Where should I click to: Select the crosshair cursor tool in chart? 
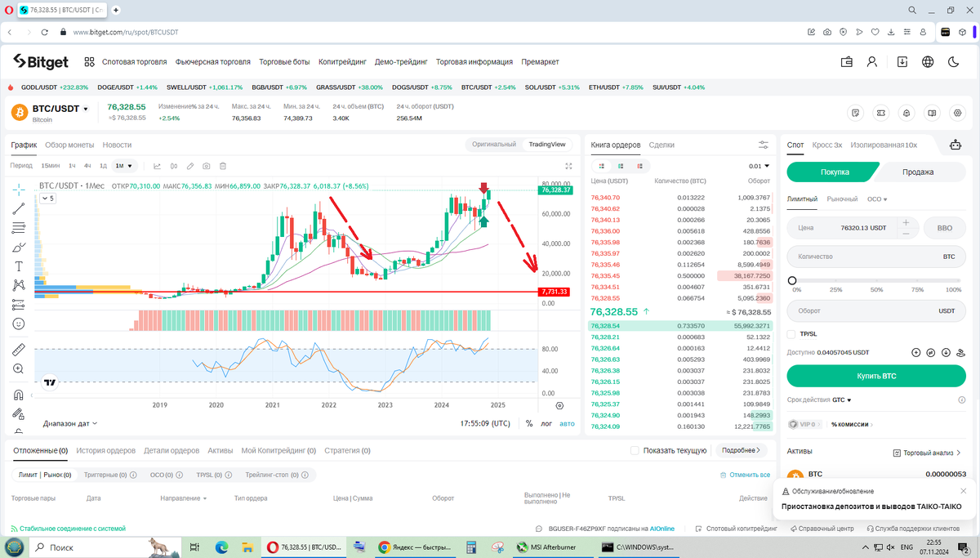19,189
